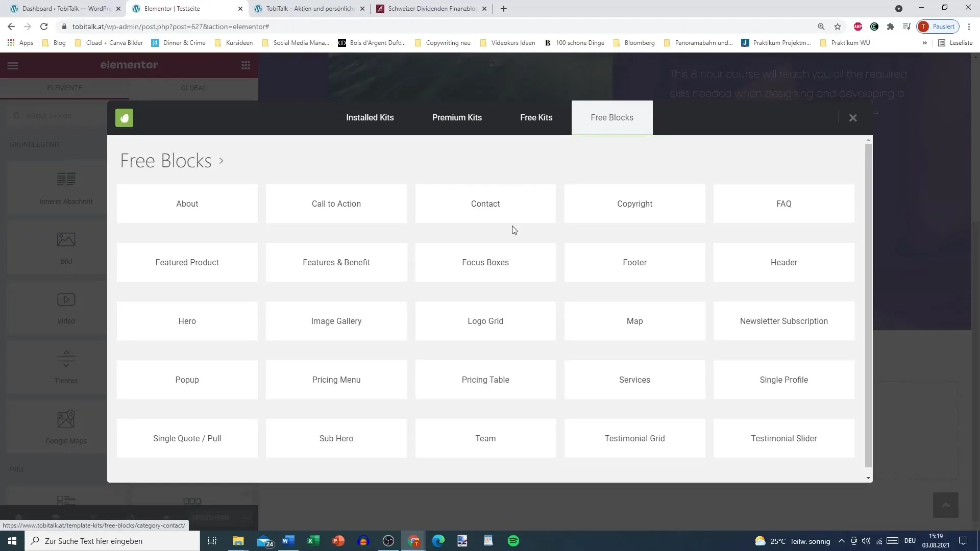
Task: Select the Newsletter Subscription block
Action: pos(784,321)
